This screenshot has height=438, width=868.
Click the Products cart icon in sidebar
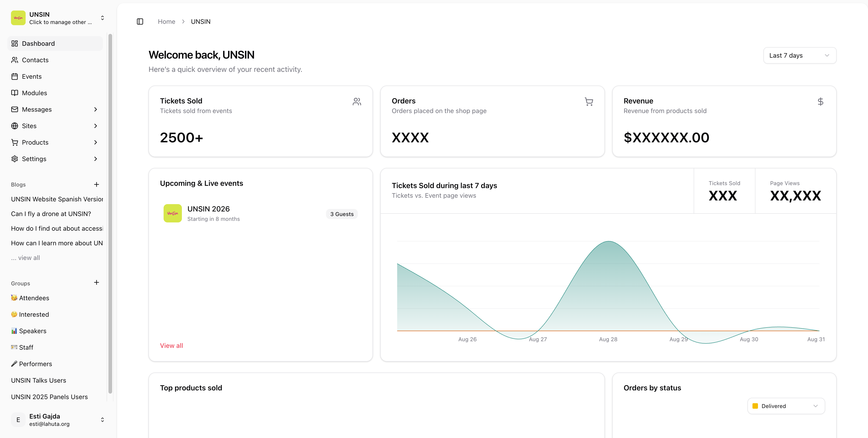coord(14,143)
